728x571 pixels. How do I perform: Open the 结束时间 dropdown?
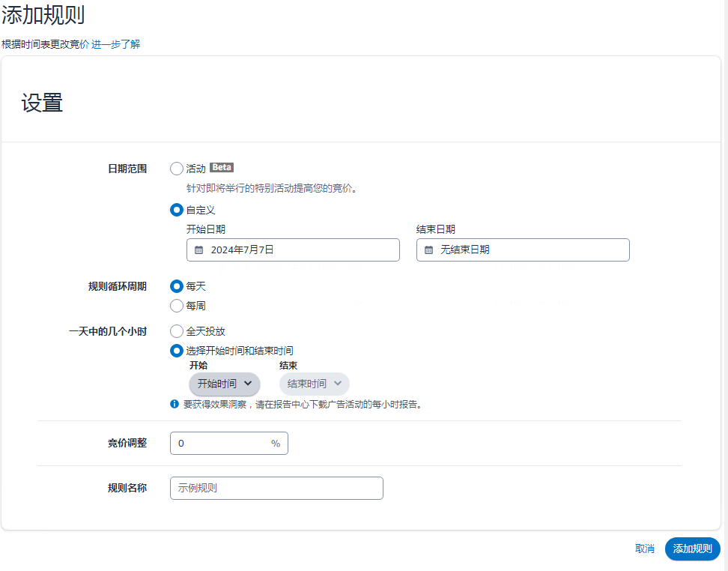[313, 383]
